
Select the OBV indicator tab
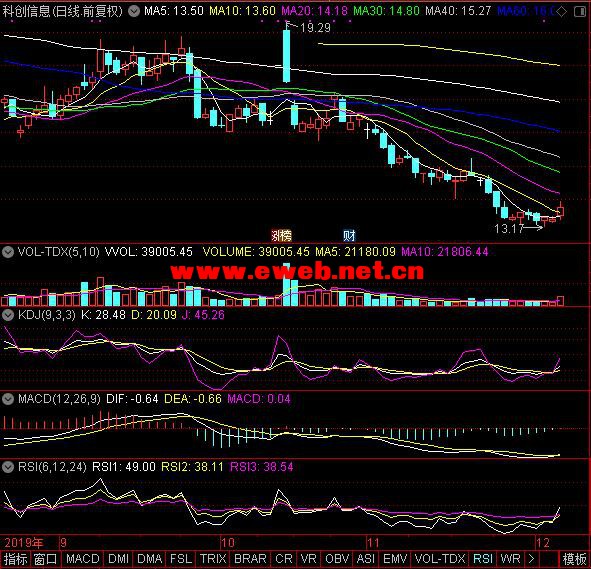coord(337,558)
